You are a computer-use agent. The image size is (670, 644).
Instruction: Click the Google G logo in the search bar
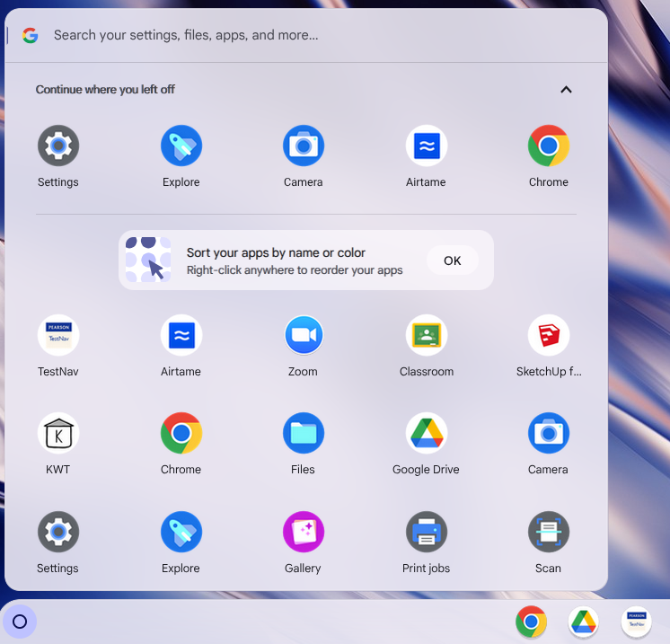pyautogui.click(x=31, y=35)
